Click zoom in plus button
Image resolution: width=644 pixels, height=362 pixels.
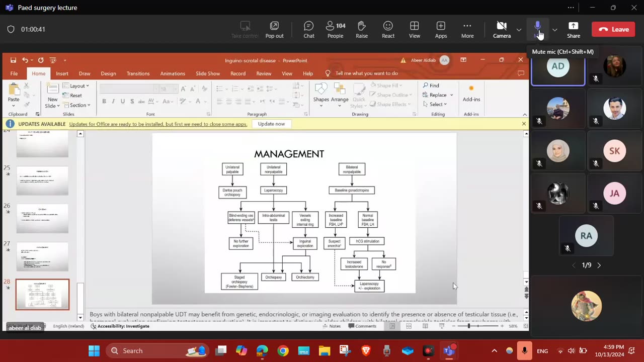click(502, 326)
